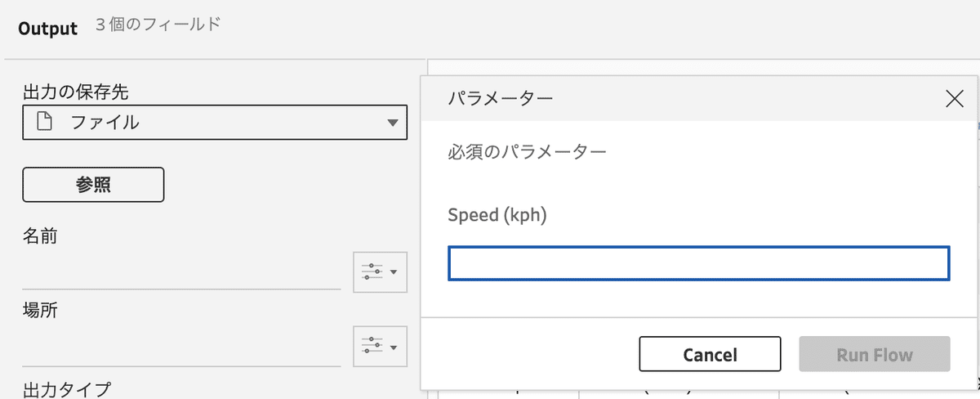Click the 必須のパラメーター heading
This screenshot has width=980, height=399.
point(528,151)
